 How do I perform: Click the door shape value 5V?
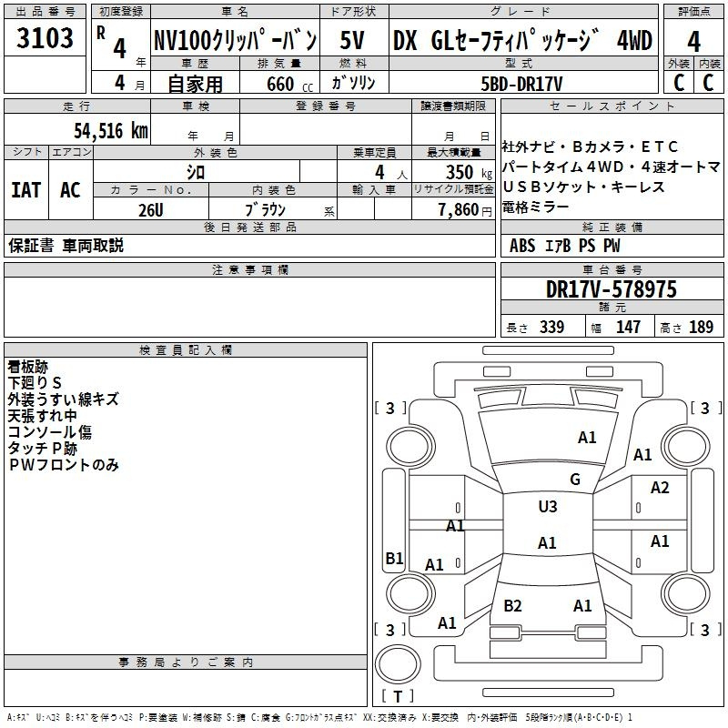tap(352, 40)
